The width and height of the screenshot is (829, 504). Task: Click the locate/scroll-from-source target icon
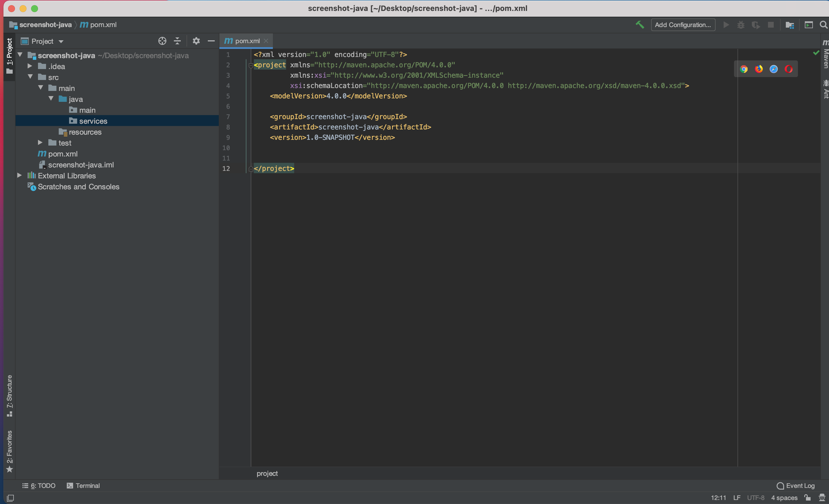[x=162, y=41]
